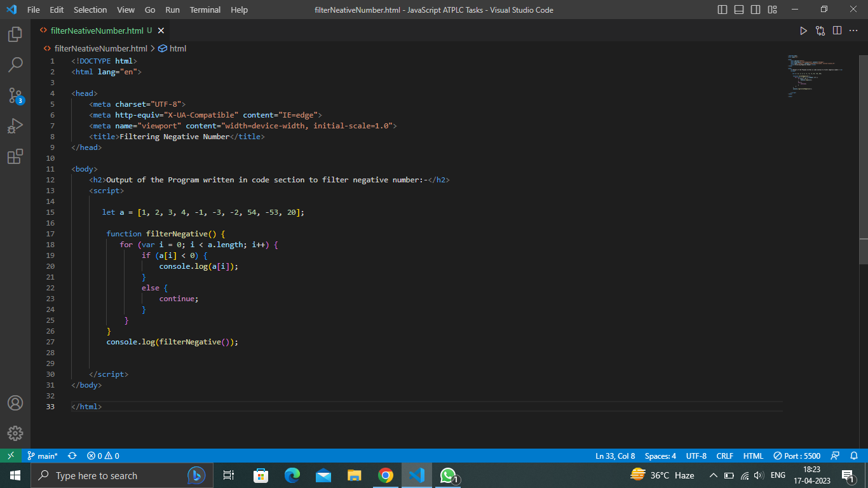Toggle the primary side bar visibility
The height and width of the screenshot is (488, 868).
coord(722,10)
